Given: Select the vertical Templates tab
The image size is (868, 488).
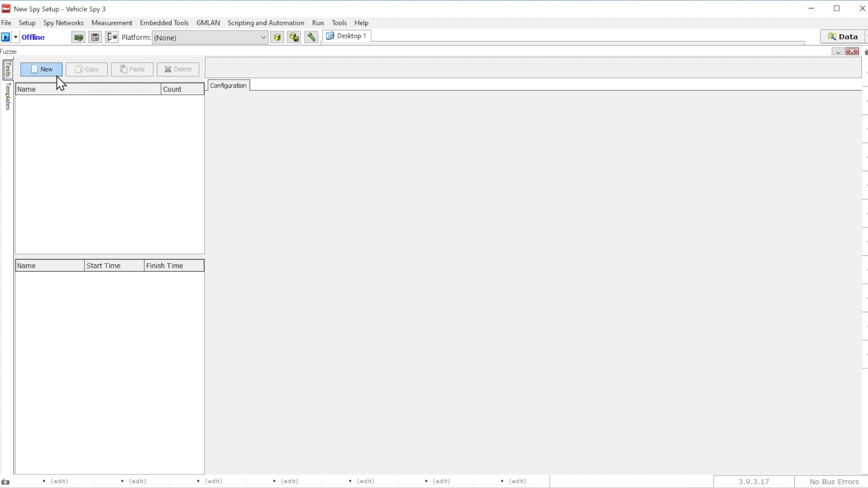Looking at the screenshot, I should tap(8, 96).
